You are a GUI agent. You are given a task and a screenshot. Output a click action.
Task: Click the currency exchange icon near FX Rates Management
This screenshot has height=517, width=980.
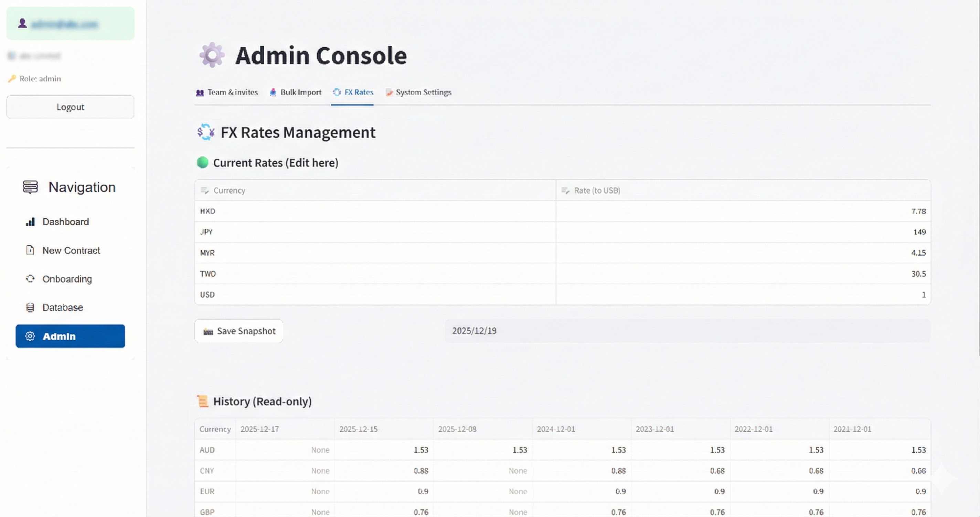pos(205,132)
